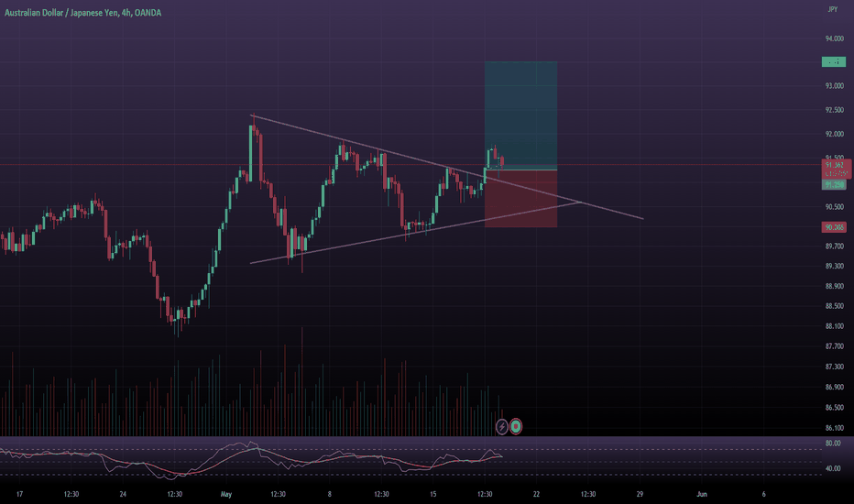
Task: Select the red stop-loss zone of long position
Action: point(520,198)
